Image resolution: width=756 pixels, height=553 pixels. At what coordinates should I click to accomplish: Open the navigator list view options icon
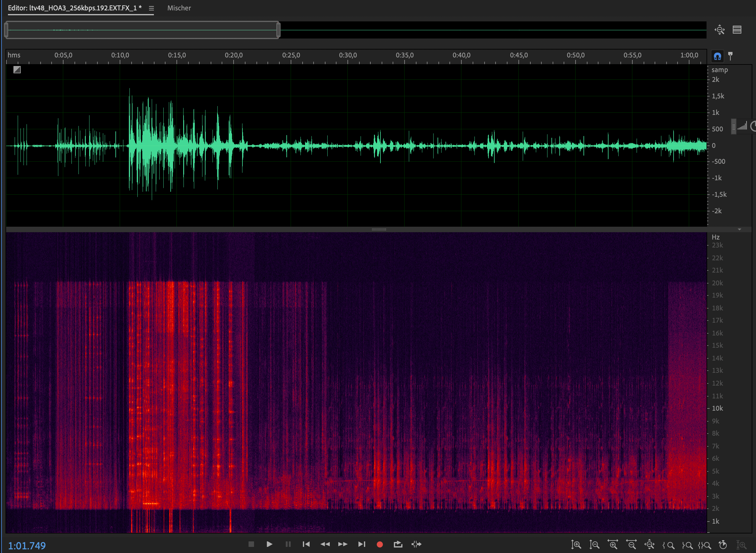[737, 30]
